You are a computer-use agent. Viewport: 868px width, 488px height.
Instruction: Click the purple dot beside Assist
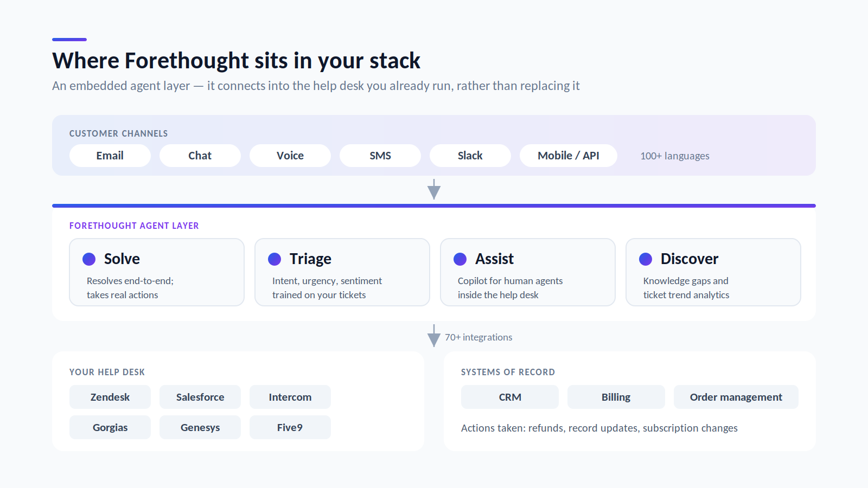(460, 259)
